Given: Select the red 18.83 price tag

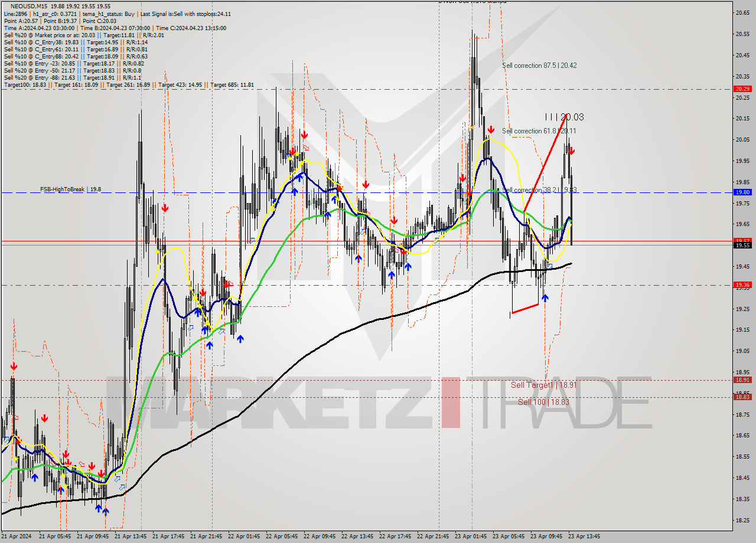Looking at the screenshot, I should pos(742,397).
